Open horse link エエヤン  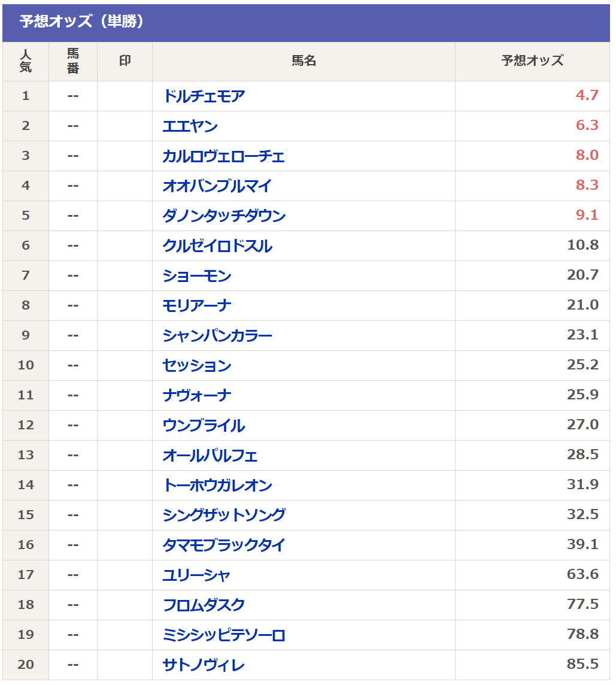190,126
